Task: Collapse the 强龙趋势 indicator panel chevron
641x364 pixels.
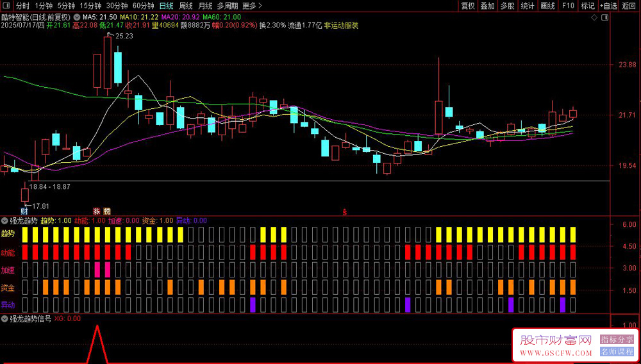Action: 4,221
